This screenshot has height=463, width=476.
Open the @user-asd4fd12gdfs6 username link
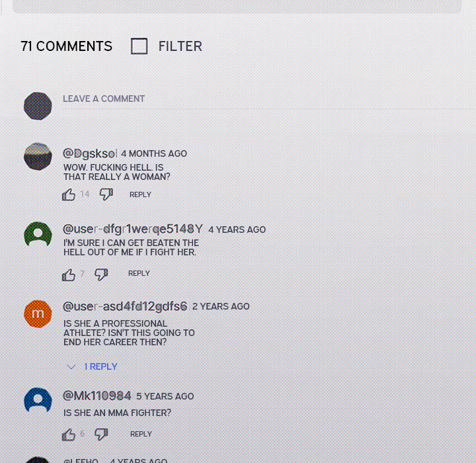coord(125,306)
